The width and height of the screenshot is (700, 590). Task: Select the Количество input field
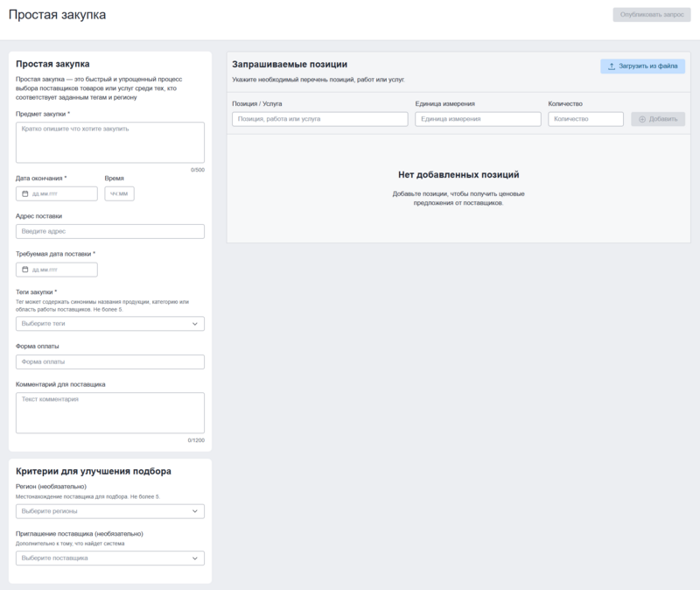pos(585,119)
